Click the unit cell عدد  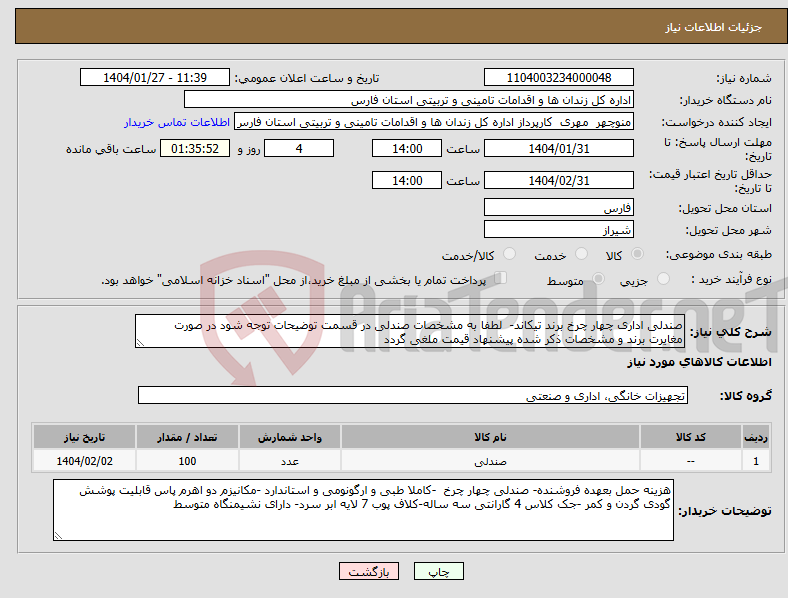(x=290, y=461)
